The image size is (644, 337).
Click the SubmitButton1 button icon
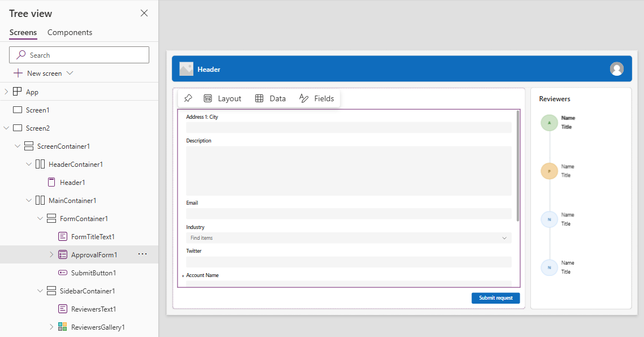(x=62, y=273)
